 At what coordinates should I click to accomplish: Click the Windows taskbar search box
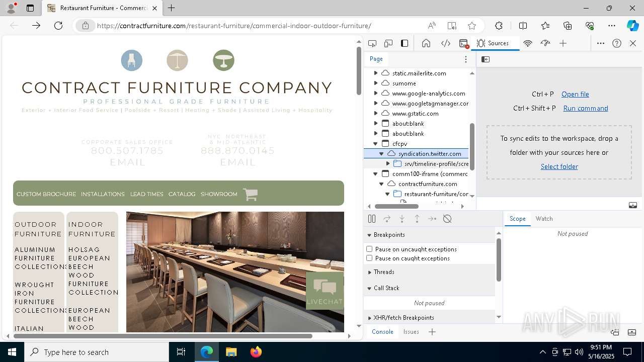tap(97, 352)
